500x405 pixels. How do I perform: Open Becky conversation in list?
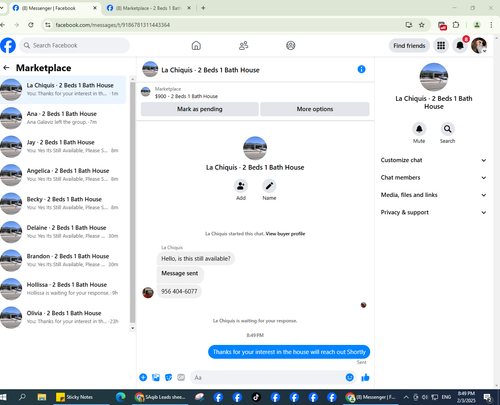click(63, 203)
